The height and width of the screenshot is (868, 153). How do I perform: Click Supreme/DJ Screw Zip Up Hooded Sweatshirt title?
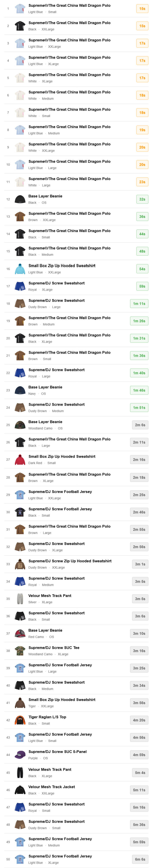point(70,561)
